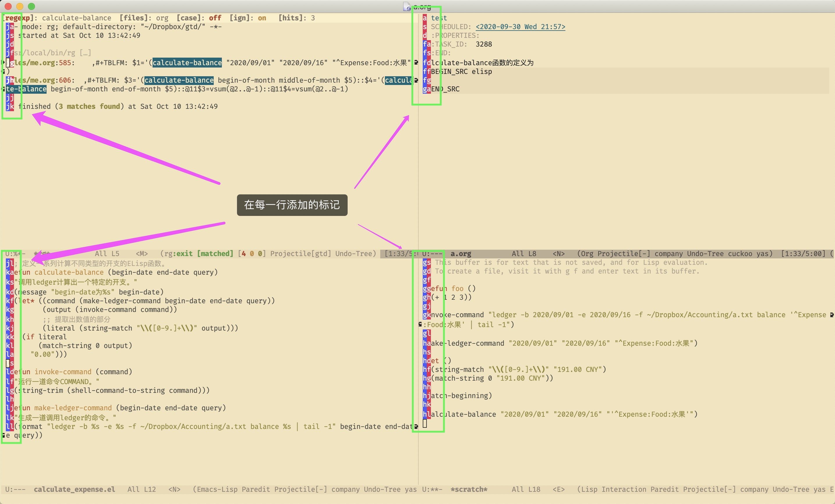This screenshot has height=504, width=835.
Task: Fold the BEGIN_SRC elisp block
Action: [461, 72]
